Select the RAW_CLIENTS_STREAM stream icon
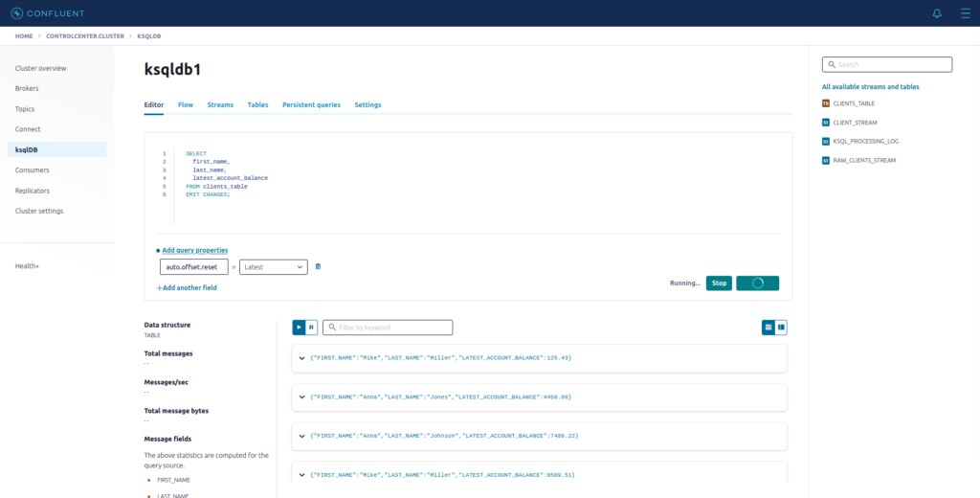The image size is (980, 498). point(826,160)
